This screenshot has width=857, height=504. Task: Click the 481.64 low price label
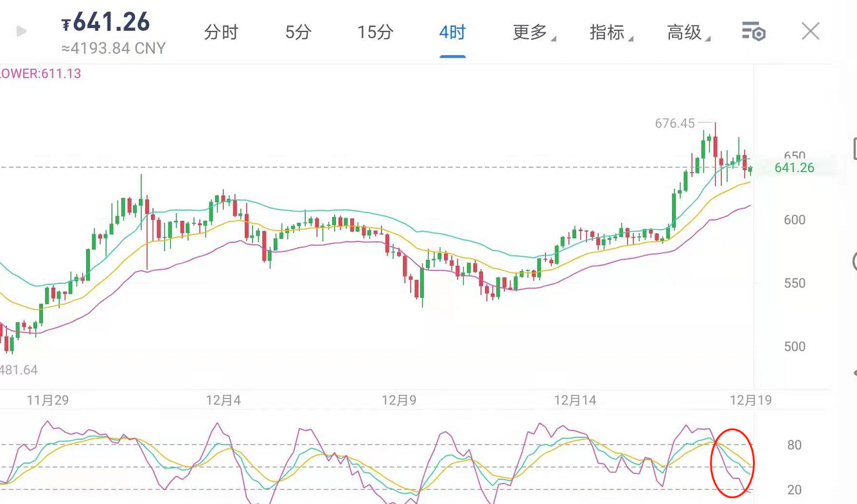click(x=19, y=370)
